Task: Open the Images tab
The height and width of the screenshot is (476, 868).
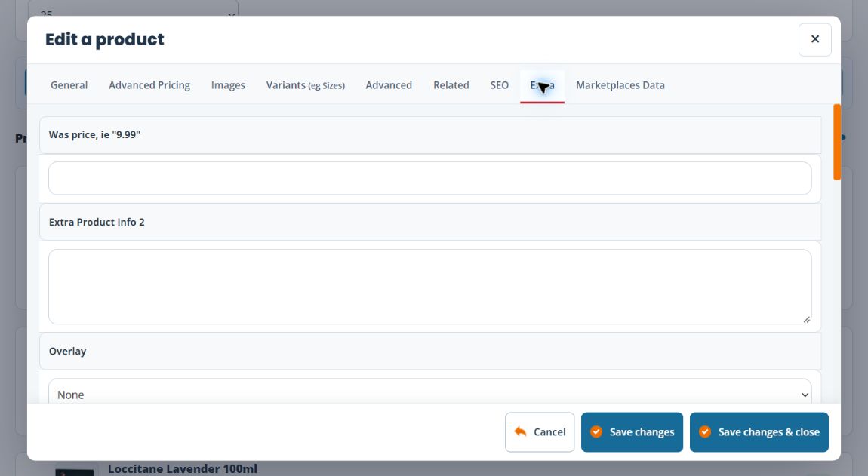Action: click(x=228, y=85)
